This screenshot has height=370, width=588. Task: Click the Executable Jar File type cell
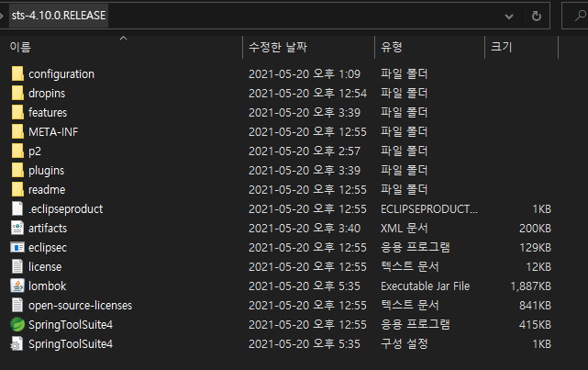426,286
